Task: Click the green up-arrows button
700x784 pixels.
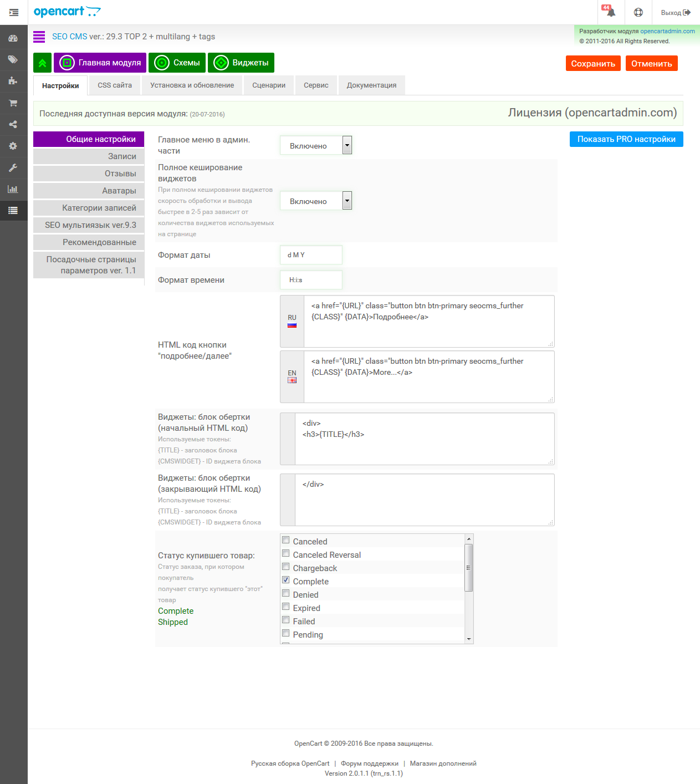Action: point(42,63)
